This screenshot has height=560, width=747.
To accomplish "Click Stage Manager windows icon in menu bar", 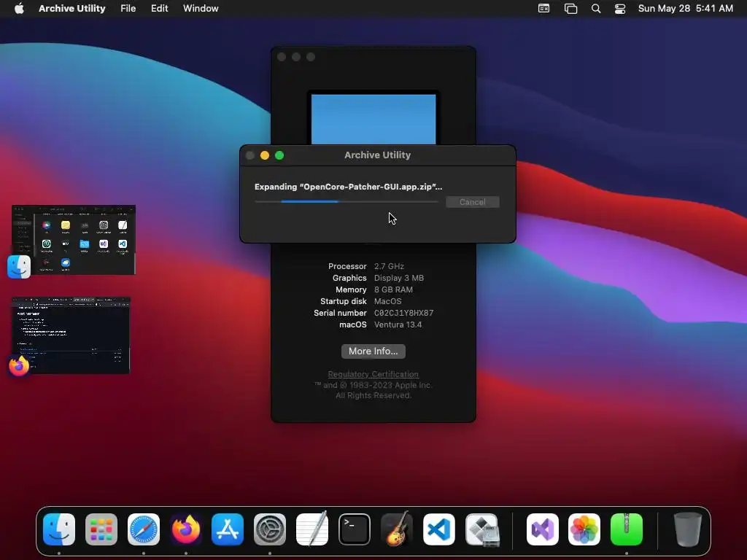I will point(570,8).
